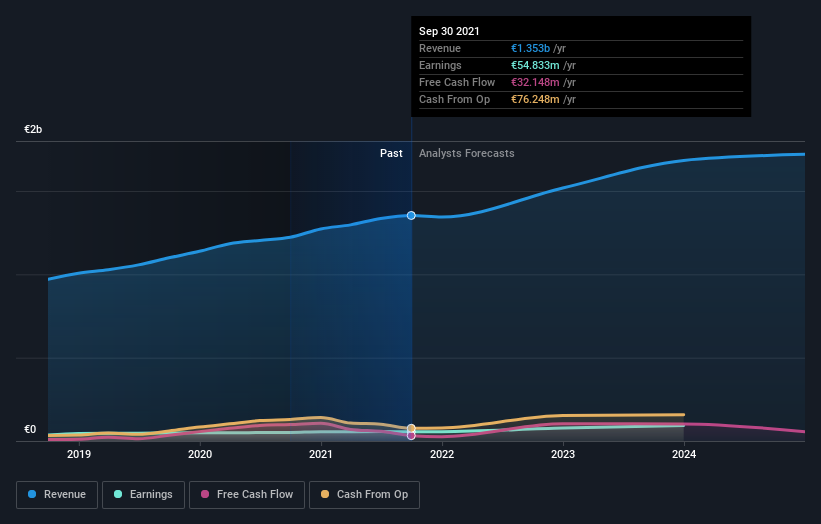Click the orange Cash From Op data point marker
The width and height of the screenshot is (821, 524).
[x=411, y=428]
